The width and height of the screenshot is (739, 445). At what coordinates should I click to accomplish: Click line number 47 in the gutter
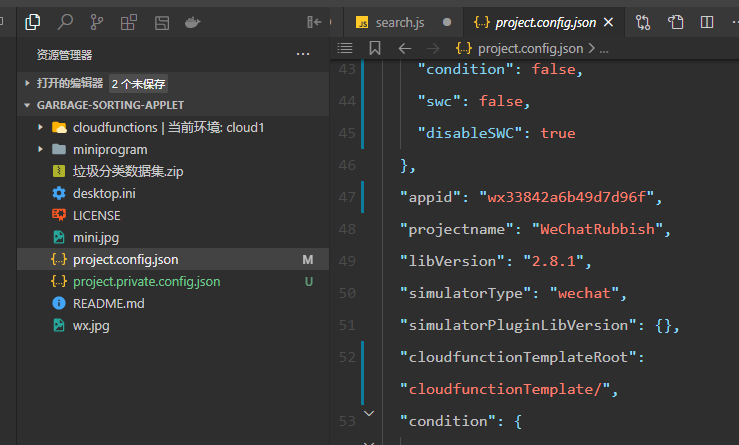click(x=347, y=197)
